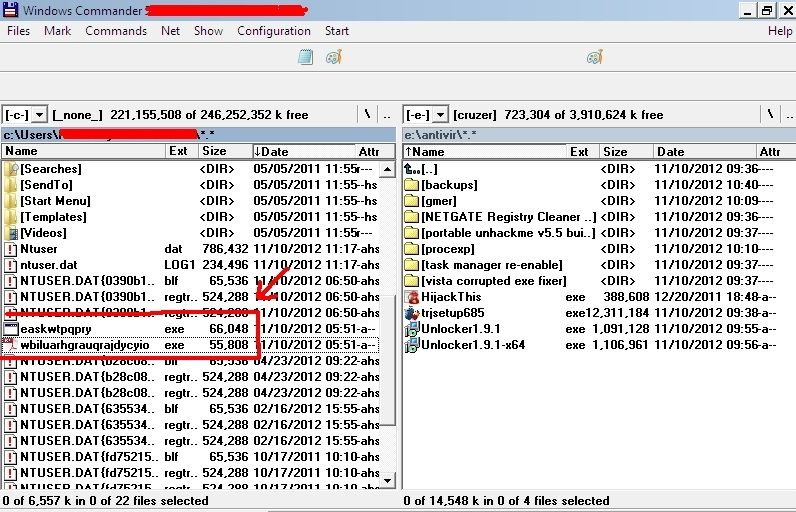
Task: Open the [-e-] drive dropdown in right panel
Action: 425,115
